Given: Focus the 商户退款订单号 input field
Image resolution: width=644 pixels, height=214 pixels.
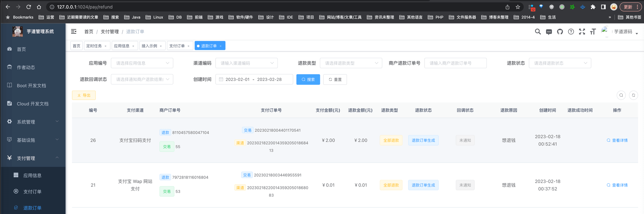Looking at the screenshot, I should [x=455, y=63].
